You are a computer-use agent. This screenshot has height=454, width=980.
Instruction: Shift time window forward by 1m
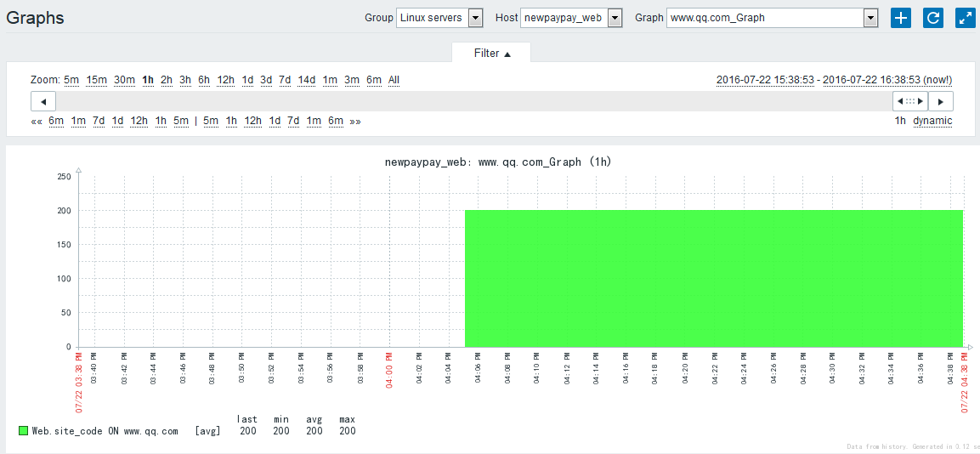314,121
